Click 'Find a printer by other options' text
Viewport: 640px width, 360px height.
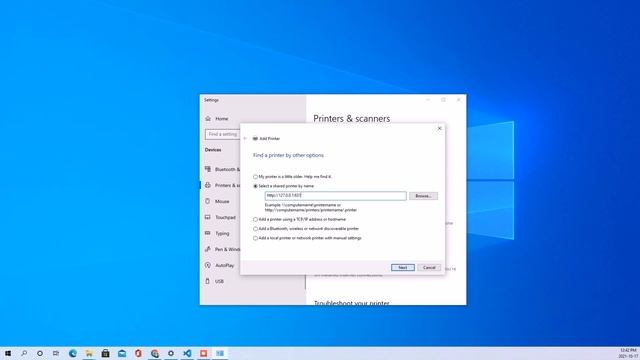click(288, 155)
